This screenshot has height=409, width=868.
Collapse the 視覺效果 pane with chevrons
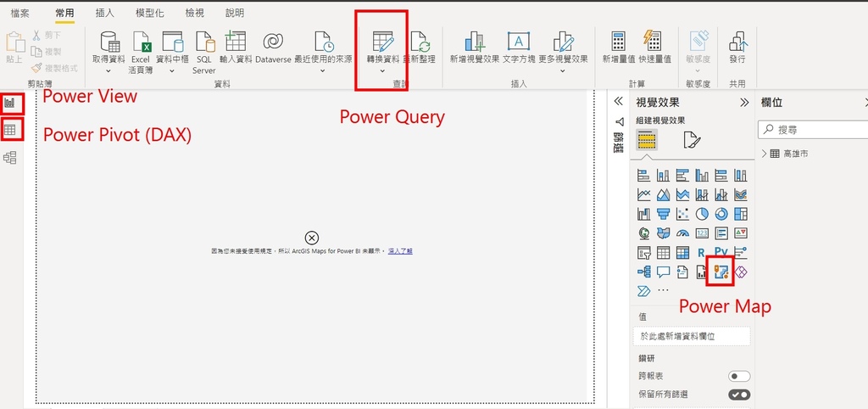point(744,102)
